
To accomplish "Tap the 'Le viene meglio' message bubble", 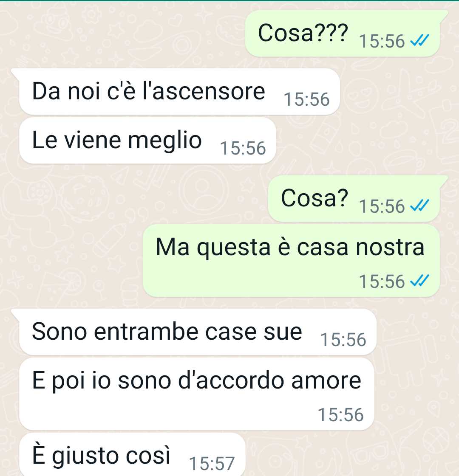I will coord(147,141).
